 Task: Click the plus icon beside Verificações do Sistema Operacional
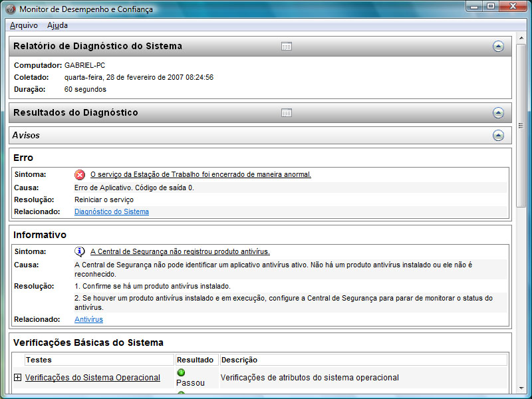click(16, 377)
